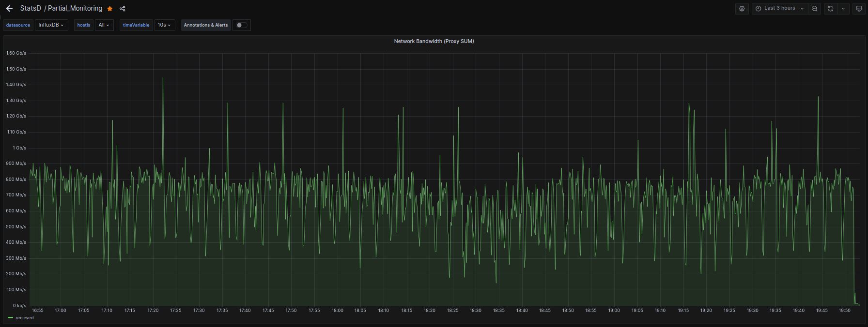Zoom out the time range
The width and height of the screenshot is (868, 327).
coord(815,9)
